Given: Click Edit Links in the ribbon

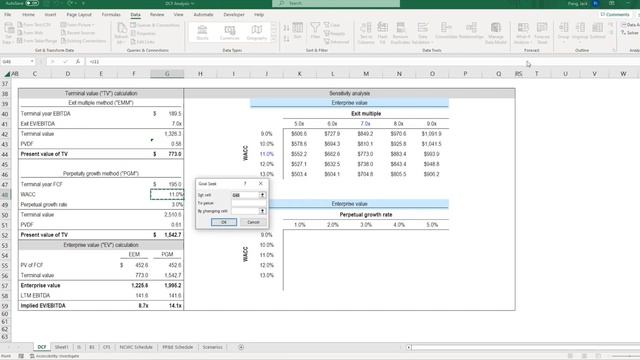Looking at the screenshot, I should click(x=142, y=42).
